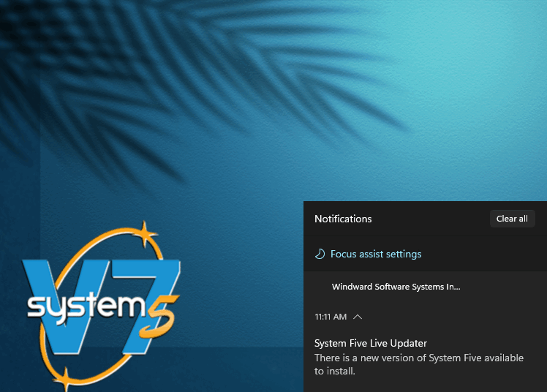547x392 pixels.
Task: Open Focus assist settings link
Action: click(x=376, y=254)
